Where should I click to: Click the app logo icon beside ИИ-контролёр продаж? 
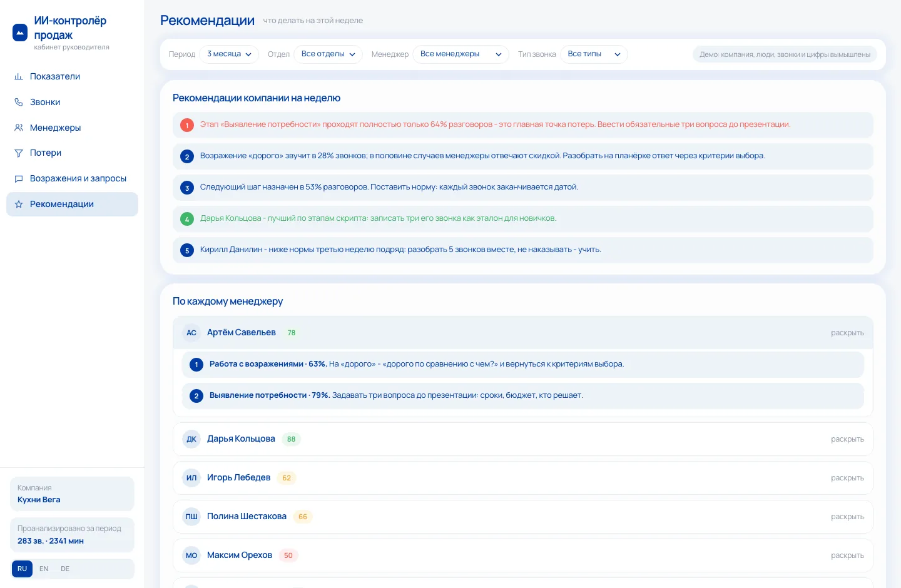click(x=20, y=33)
